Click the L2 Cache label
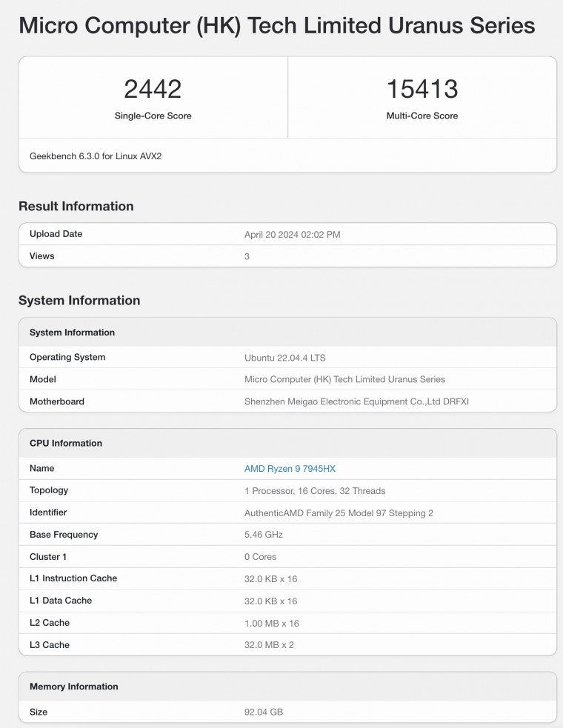The height and width of the screenshot is (728, 563). click(x=49, y=623)
